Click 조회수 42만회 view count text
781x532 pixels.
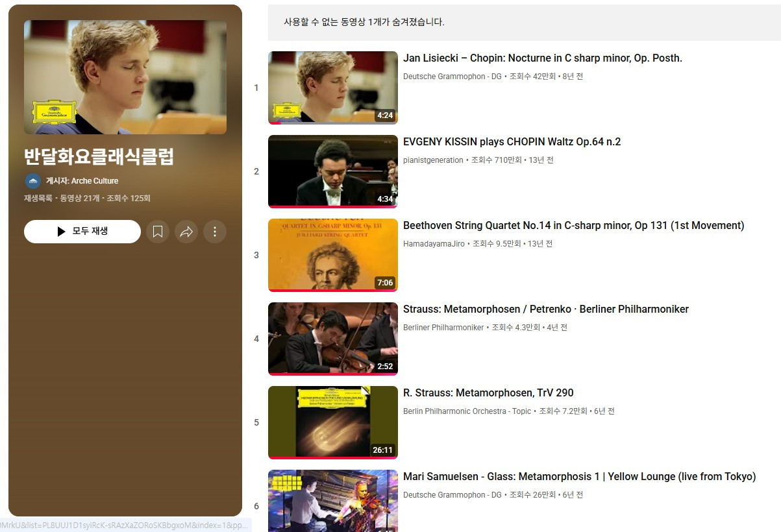(x=533, y=77)
